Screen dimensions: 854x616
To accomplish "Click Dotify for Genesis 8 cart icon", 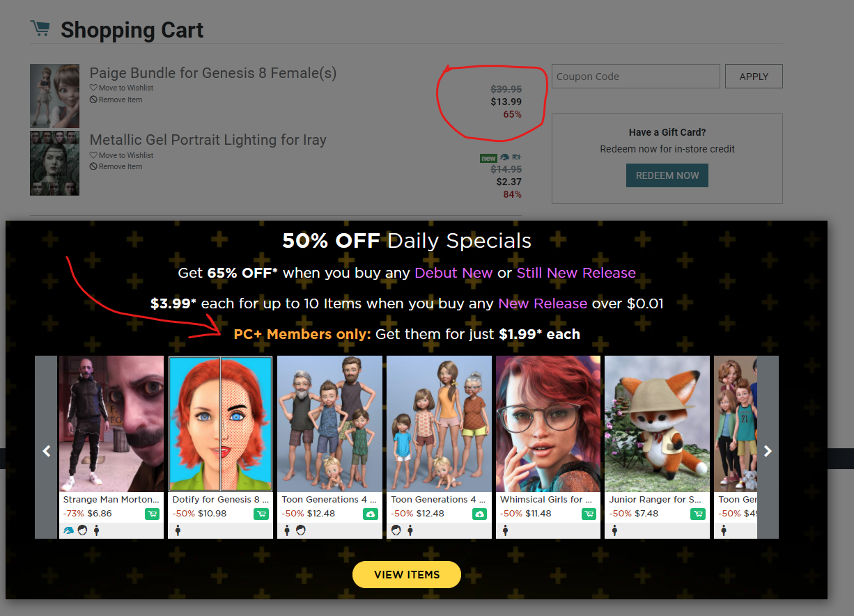I will pyautogui.click(x=261, y=514).
